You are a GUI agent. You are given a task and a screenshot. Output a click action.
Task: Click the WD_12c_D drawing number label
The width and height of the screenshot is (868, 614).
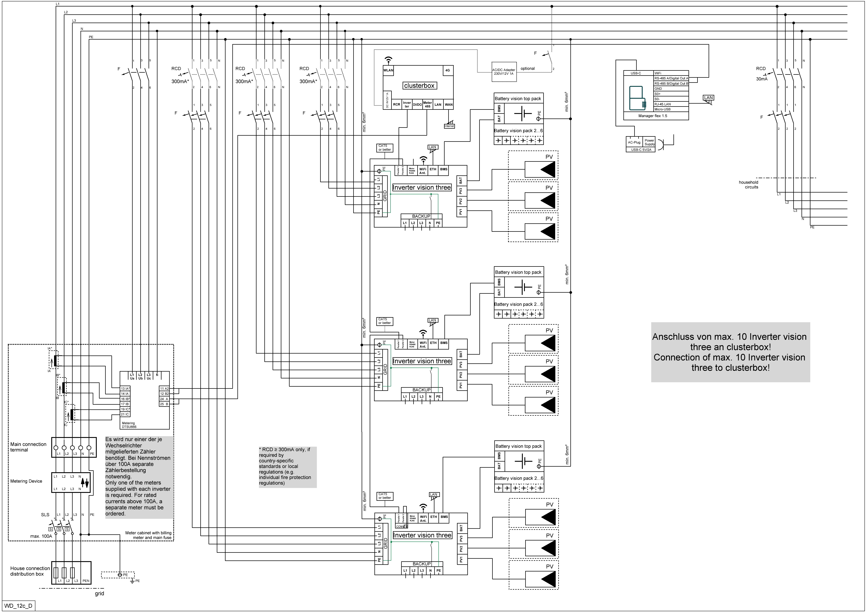click(x=18, y=606)
